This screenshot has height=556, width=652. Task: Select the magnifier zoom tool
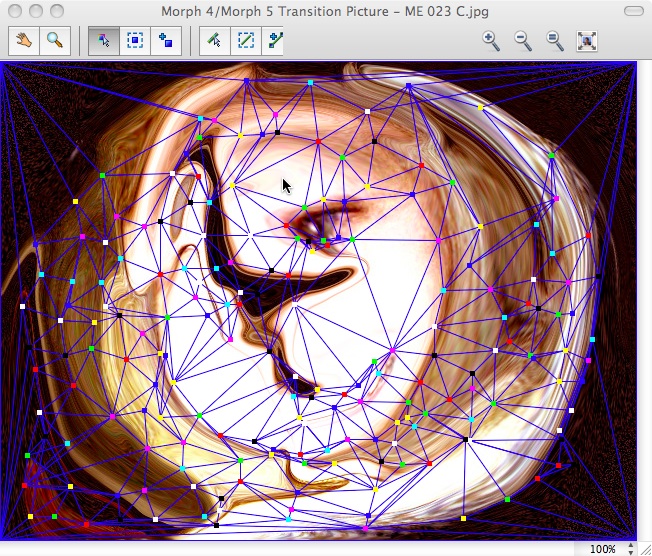click(x=55, y=40)
